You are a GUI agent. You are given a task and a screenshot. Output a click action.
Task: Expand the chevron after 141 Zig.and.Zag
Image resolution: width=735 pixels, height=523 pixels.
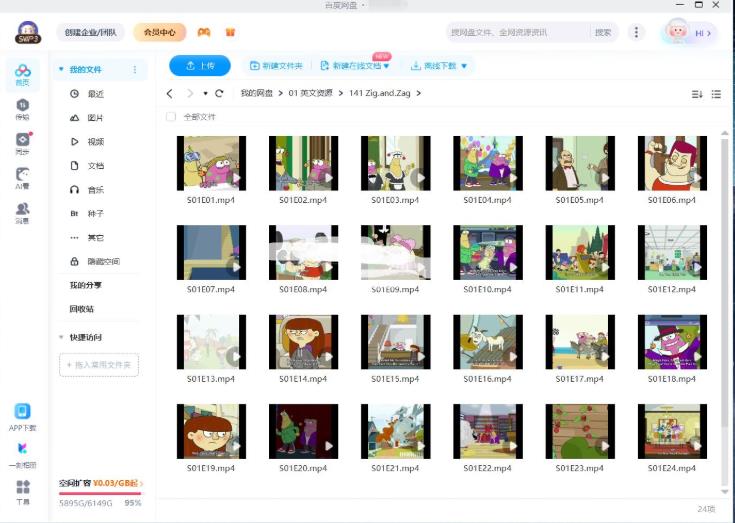419,93
